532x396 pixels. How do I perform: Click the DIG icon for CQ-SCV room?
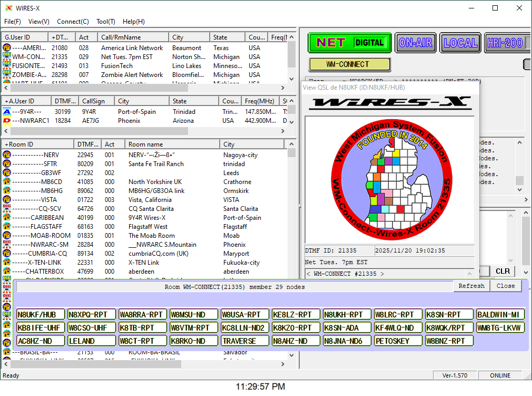[x=7, y=209]
